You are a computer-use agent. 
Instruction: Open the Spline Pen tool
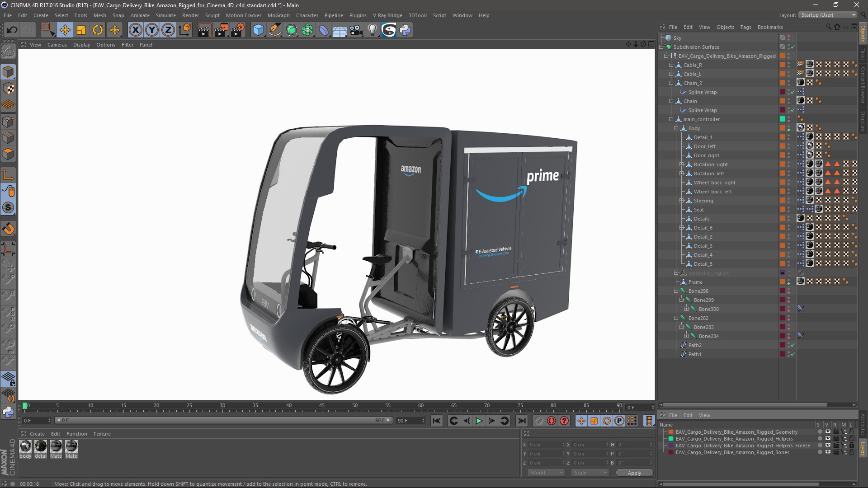tap(274, 30)
